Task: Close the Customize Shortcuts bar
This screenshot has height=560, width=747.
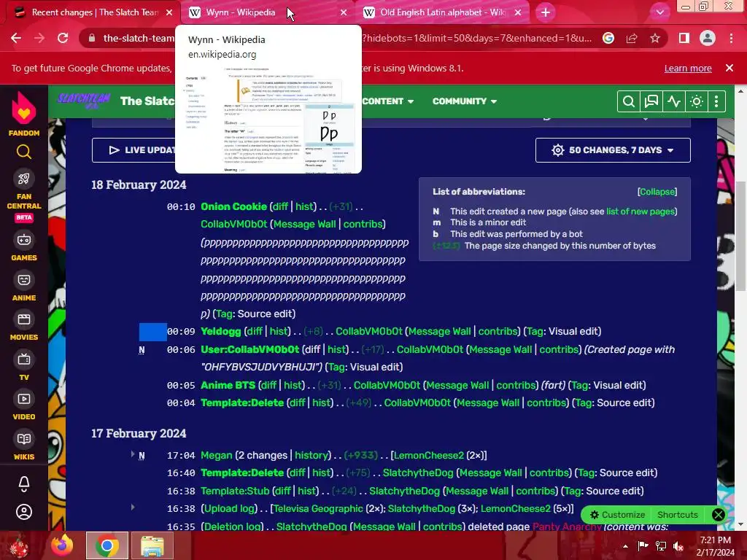Action: (x=719, y=515)
